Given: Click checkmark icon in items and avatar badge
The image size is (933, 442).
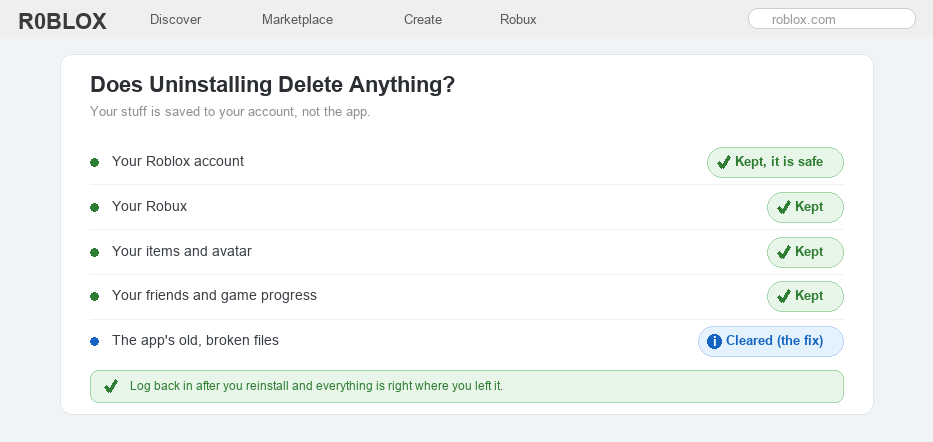Looking at the screenshot, I should coord(784,252).
